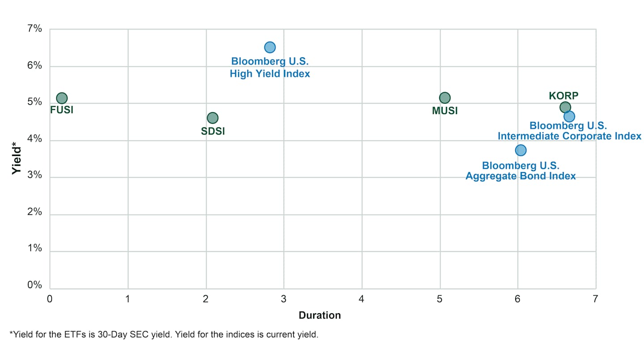Select the MUSI data point marker
644x362 pixels.
pos(445,98)
